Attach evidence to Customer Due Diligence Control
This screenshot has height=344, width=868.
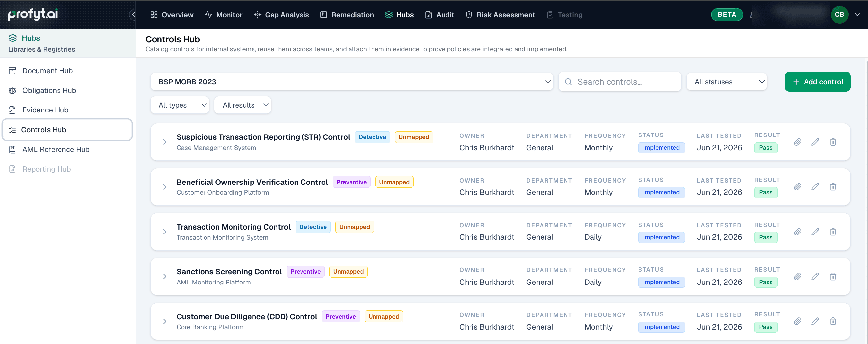797,321
